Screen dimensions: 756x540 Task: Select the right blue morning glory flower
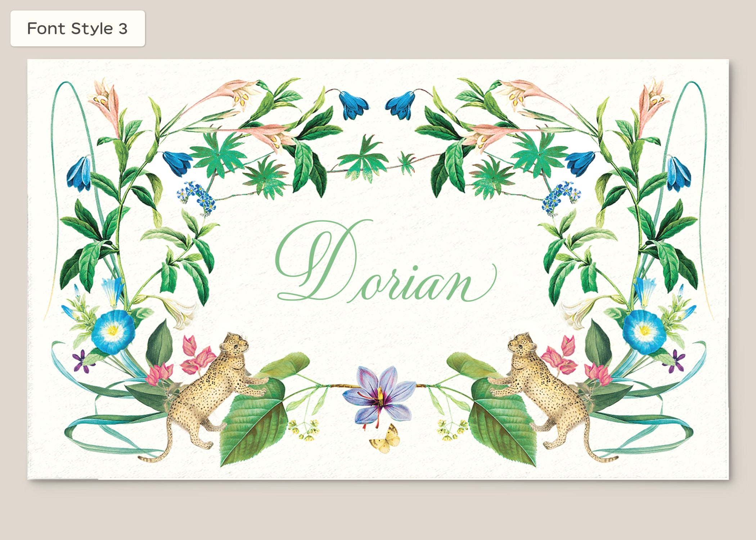tap(644, 332)
